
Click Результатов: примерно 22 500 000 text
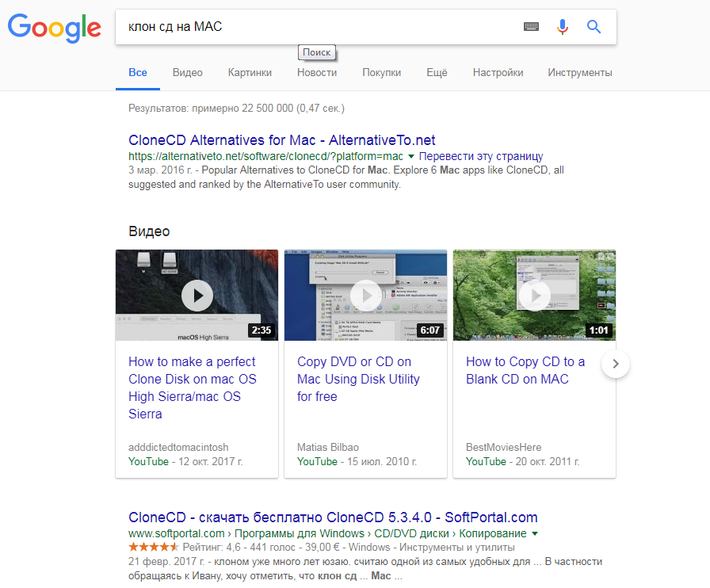pyautogui.click(x=236, y=109)
